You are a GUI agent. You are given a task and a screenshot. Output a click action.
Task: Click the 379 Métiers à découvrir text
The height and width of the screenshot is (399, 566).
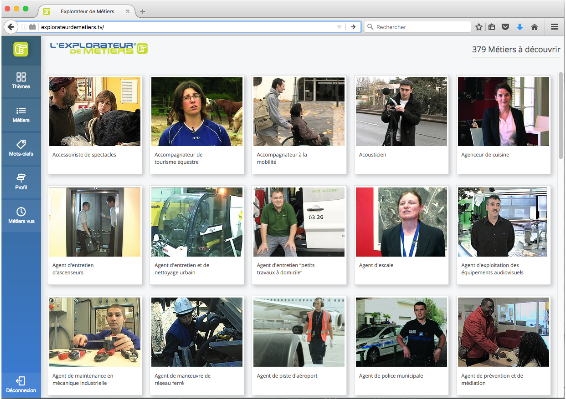tap(516, 49)
